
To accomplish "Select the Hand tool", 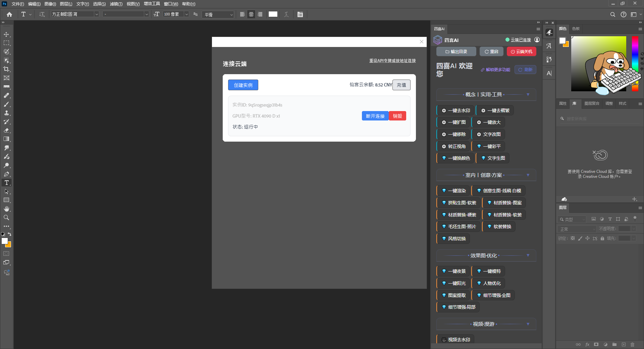I will (6, 209).
